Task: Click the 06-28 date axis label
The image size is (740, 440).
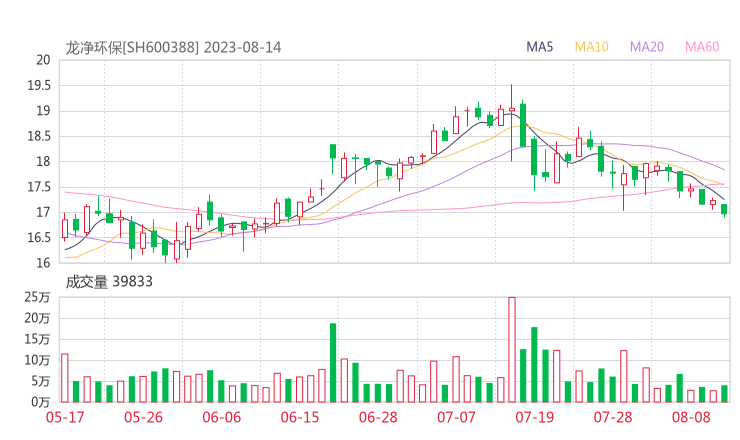Action: tap(378, 417)
